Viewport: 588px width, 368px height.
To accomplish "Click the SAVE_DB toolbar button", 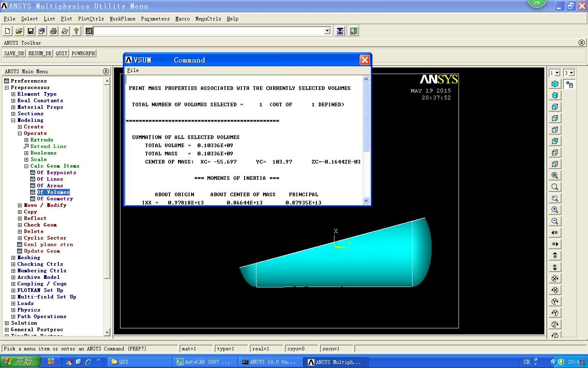I will pyautogui.click(x=14, y=54).
